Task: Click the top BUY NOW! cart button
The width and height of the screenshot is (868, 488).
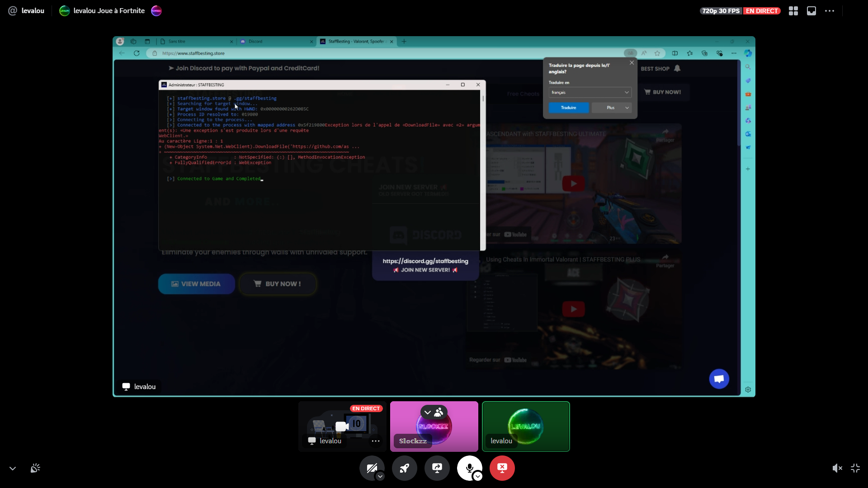Action: [x=663, y=92]
